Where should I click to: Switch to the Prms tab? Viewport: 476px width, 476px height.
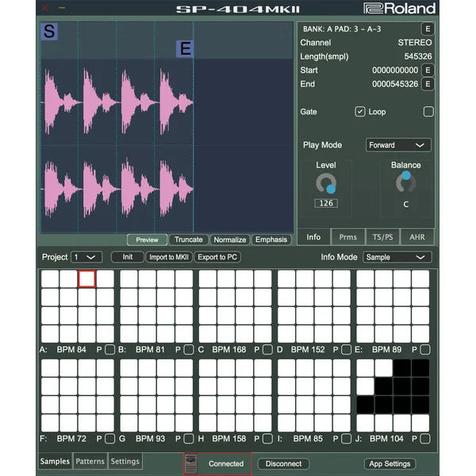pos(348,236)
